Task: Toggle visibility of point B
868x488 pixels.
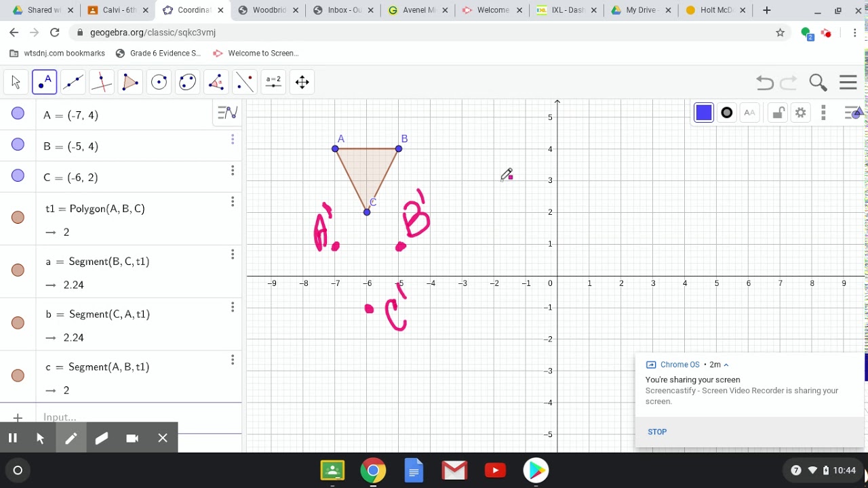Action: pyautogui.click(x=18, y=144)
